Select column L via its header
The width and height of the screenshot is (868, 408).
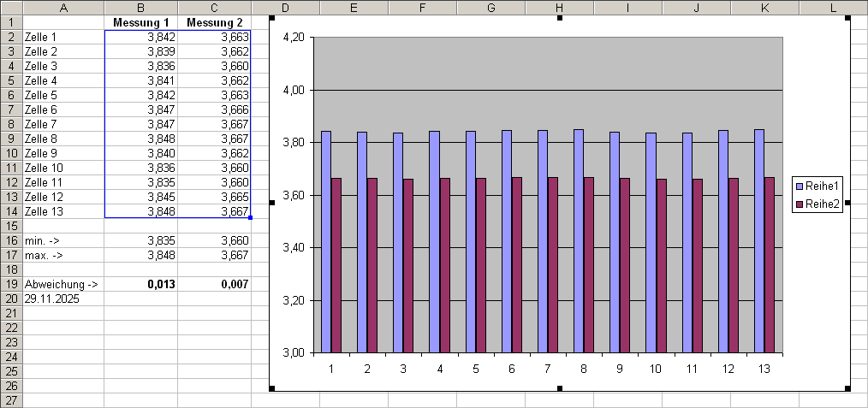[x=833, y=8]
